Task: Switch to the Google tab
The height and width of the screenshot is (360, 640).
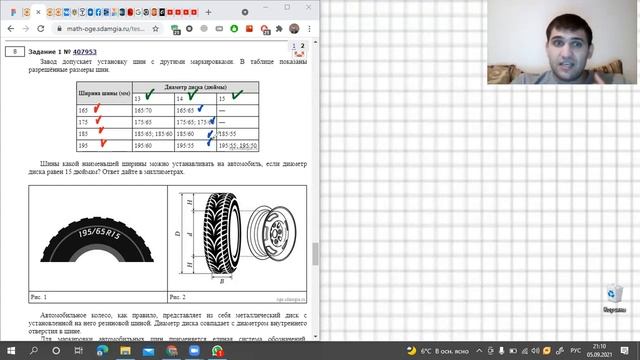Action: 138,12
